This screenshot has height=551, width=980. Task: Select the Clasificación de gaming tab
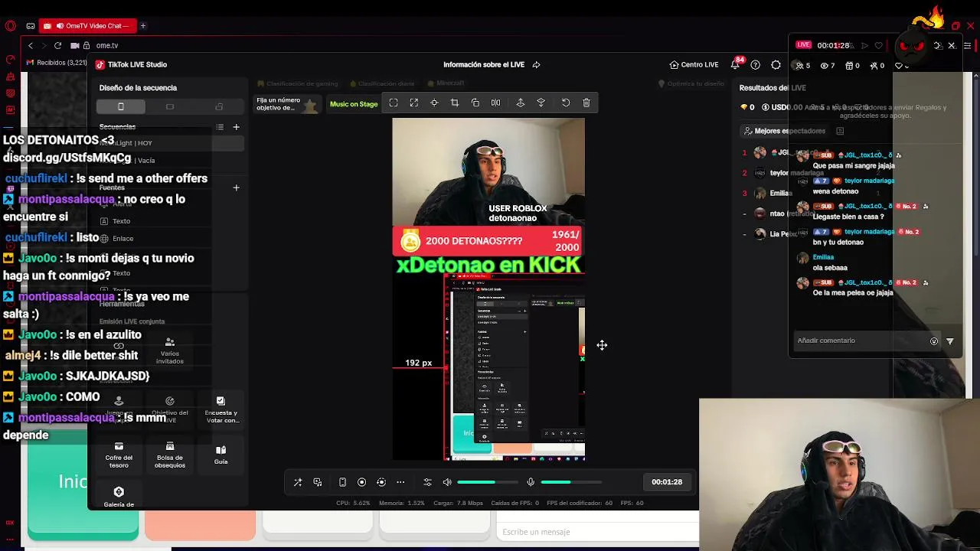coord(299,83)
